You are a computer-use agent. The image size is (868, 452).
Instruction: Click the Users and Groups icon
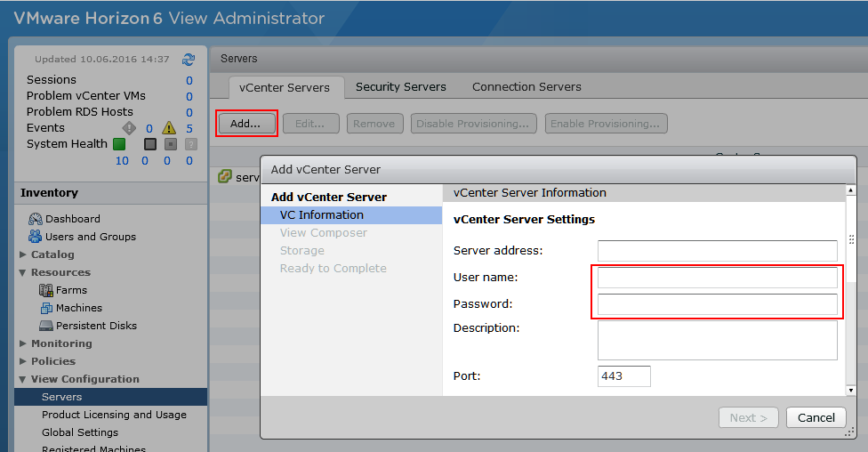coord(36,237)
